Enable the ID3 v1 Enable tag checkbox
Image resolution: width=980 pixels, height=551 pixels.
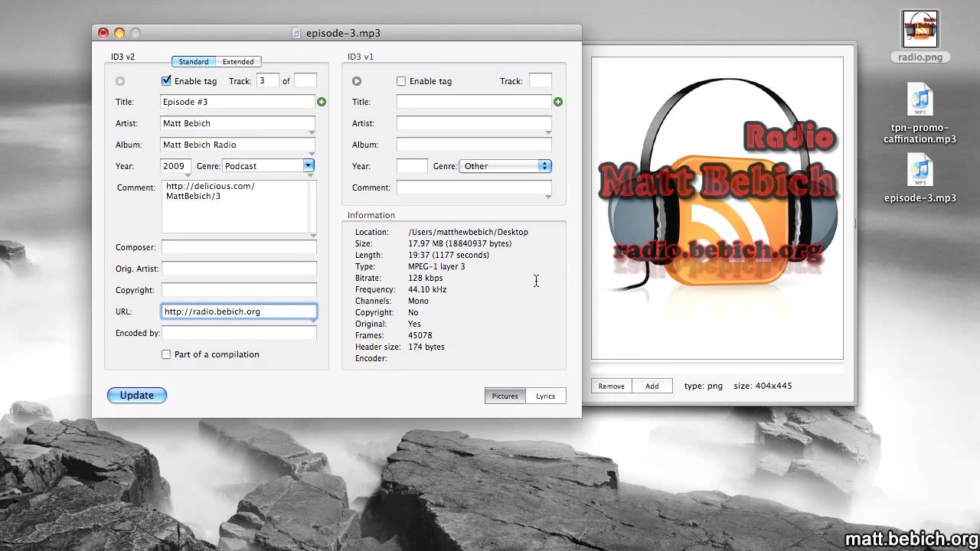401,80
